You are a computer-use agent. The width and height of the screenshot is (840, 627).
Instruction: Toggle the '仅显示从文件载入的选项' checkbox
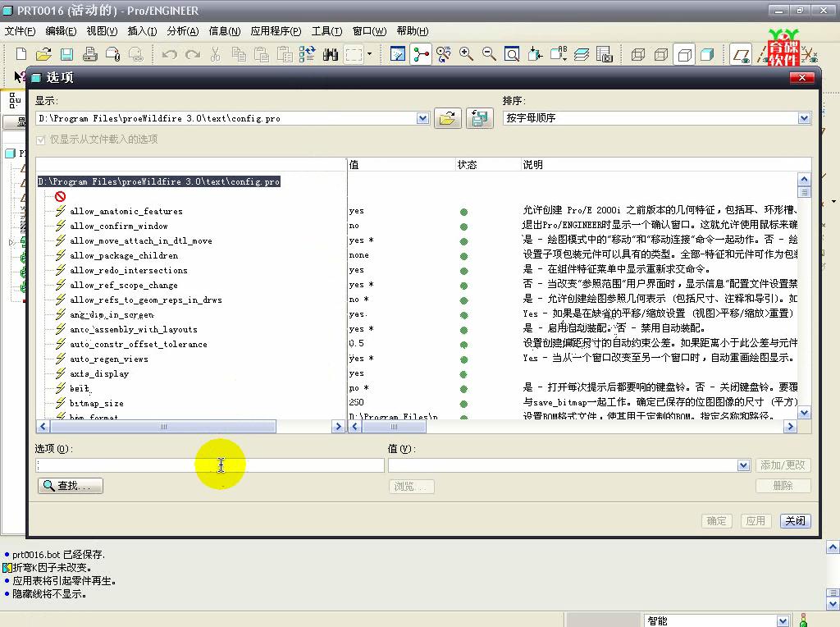tap(41, 140)
